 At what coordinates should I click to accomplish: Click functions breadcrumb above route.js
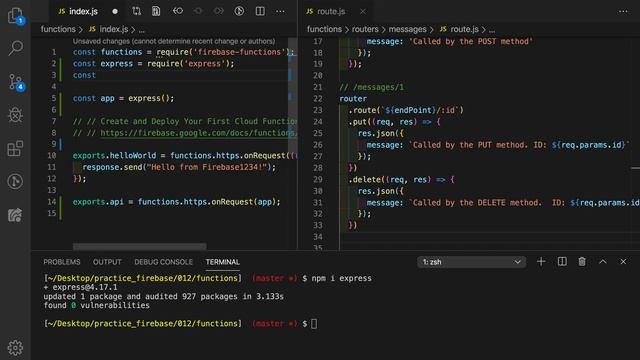(324, 29)
